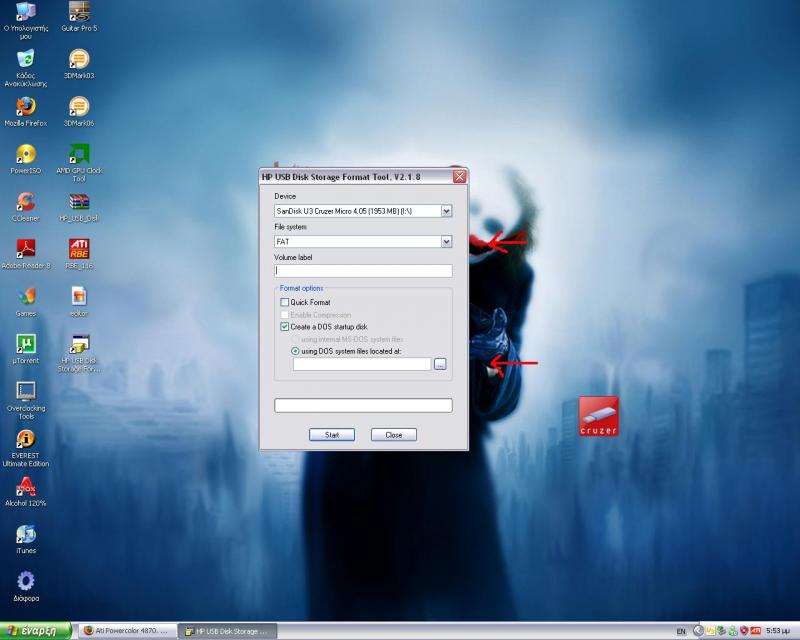This screenshot has height=640, width=800.
Task: Click the Start button to format
Action: tap(332, 435)
